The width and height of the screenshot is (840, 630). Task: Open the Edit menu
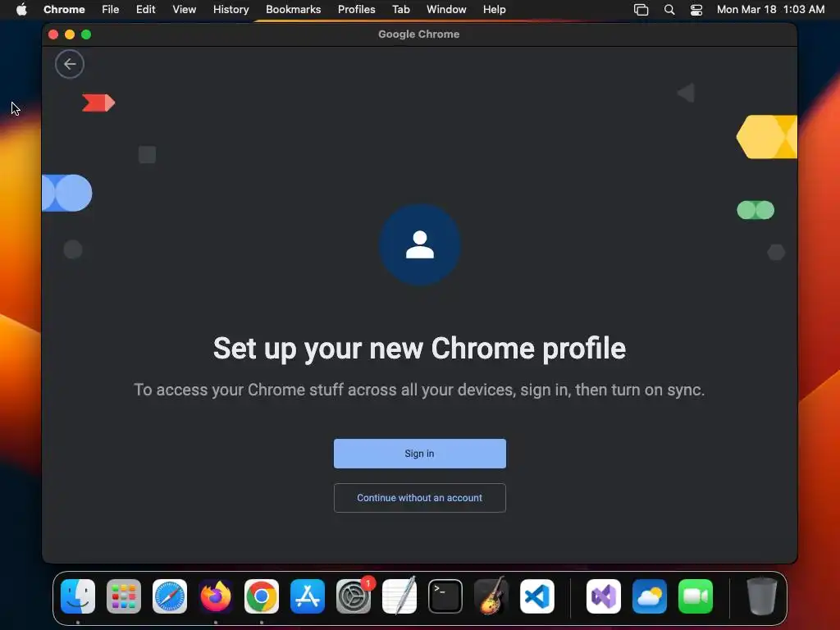(146, 10)
